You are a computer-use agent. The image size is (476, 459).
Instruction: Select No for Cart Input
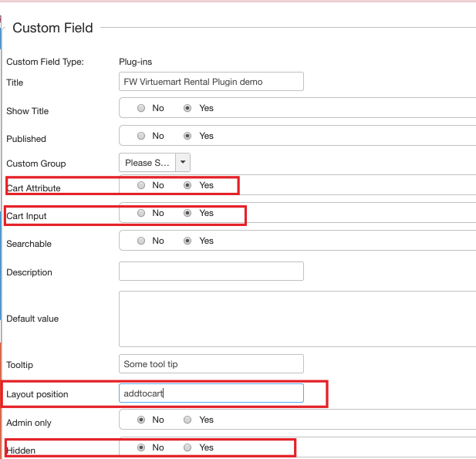[x=141, y=213]
